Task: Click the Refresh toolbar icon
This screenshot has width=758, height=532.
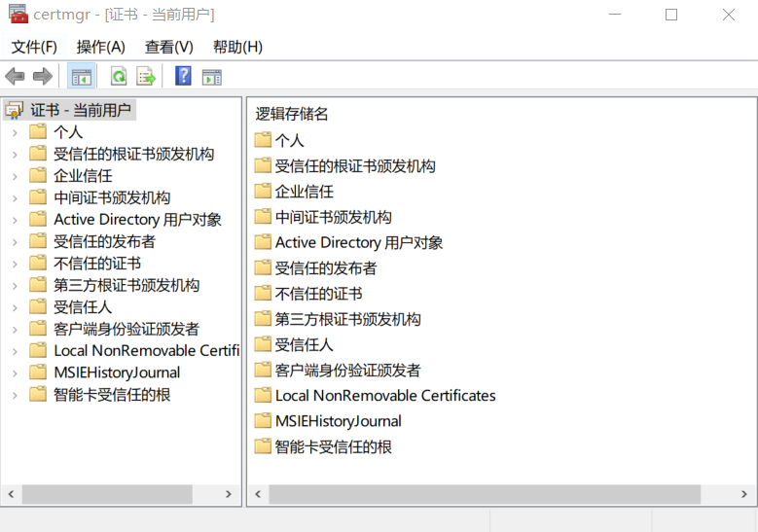Action: (119, 76)
